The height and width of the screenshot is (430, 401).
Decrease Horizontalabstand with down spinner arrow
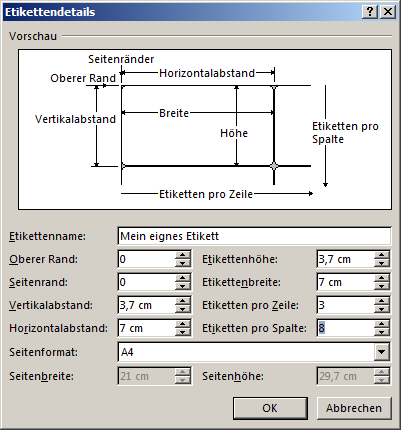tap(182, 332)
